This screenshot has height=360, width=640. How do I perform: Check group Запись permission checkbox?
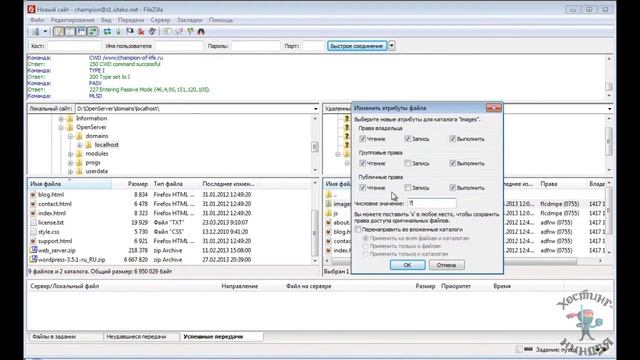pyautogui.click(x=407, y=164)
